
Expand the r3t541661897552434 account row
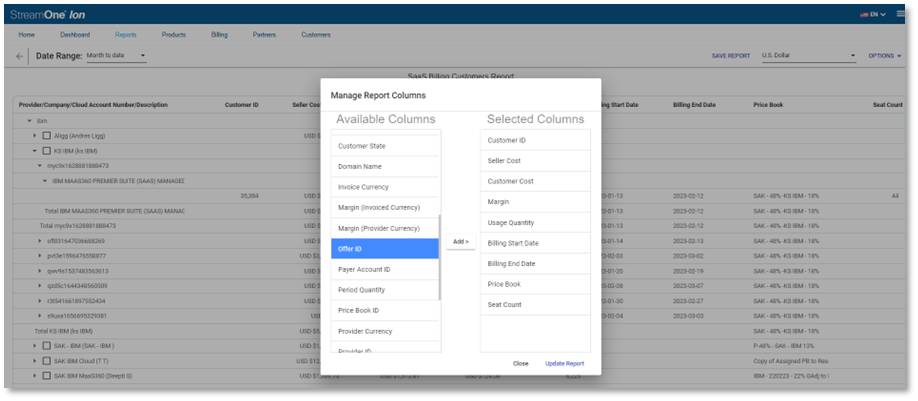(40, 301)
